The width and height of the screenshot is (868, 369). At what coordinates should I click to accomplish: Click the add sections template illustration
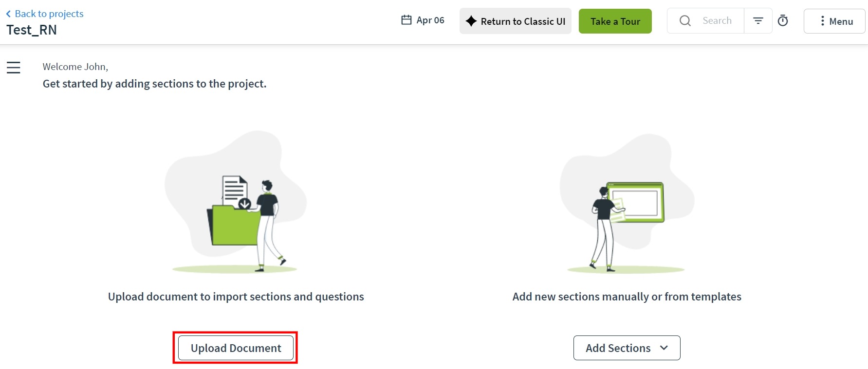coord(627,203)
